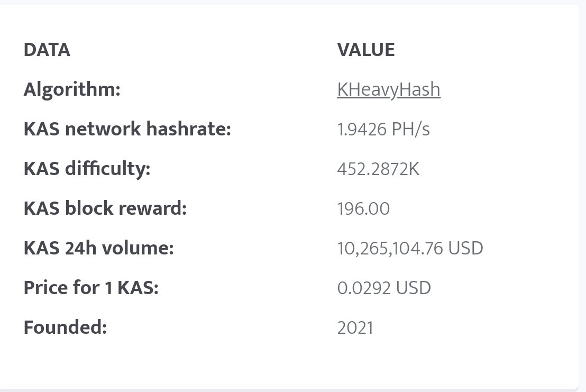Click the word hashrate in the label

(x=188, y=129)
